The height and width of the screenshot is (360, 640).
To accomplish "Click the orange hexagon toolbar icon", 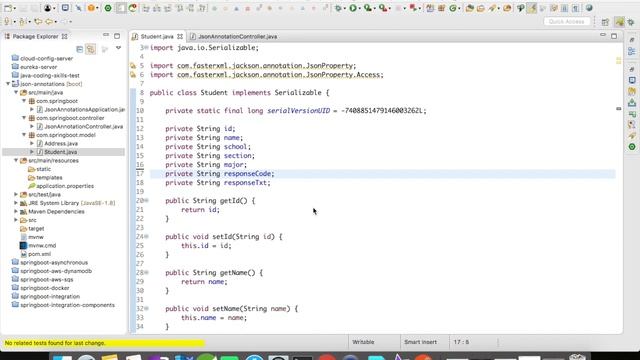I will (91, 8).
